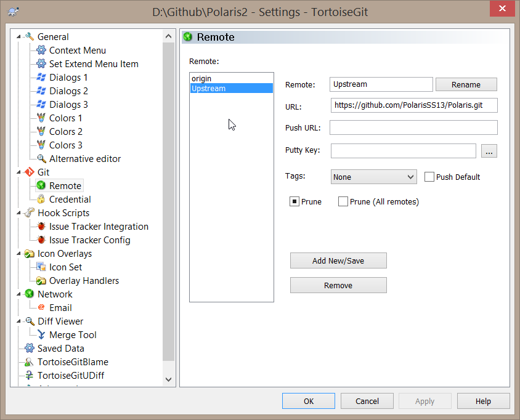Collapse the Icon Overlays tree node
The image size is (520, 420).
18,254
